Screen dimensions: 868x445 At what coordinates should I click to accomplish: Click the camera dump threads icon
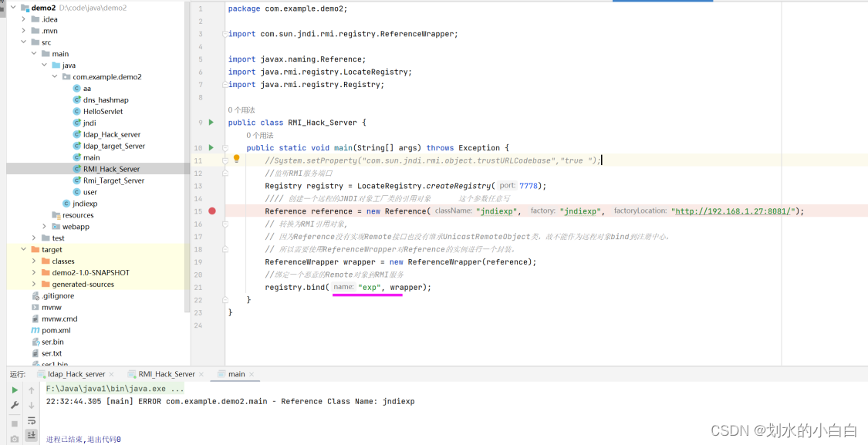(x=15, y=439)
